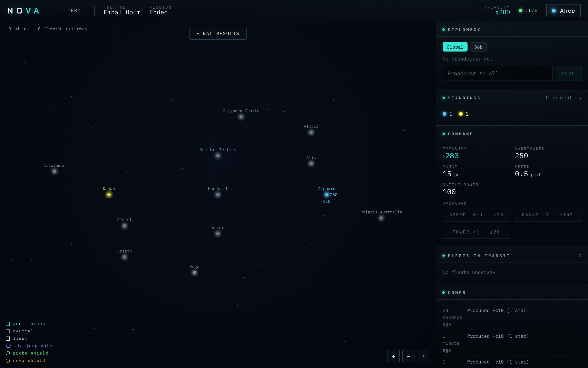Click the blue player dot in Standings
This screenshot has height=368, width=588.
[444, 114]
